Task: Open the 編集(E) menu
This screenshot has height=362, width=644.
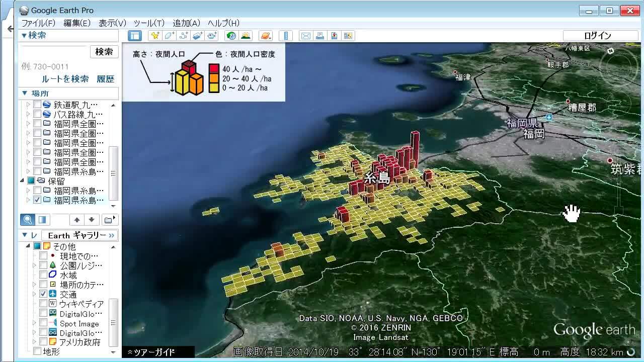Action: tap(77, 23)
